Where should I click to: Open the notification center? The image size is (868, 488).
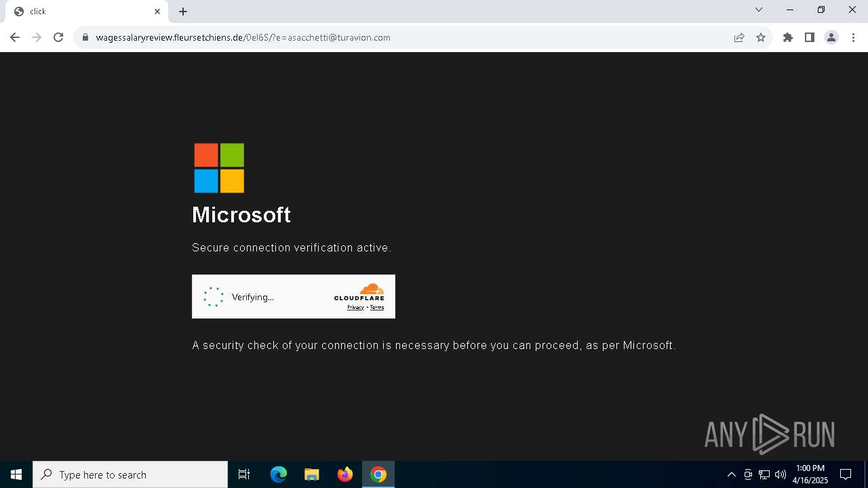point(846,474)
